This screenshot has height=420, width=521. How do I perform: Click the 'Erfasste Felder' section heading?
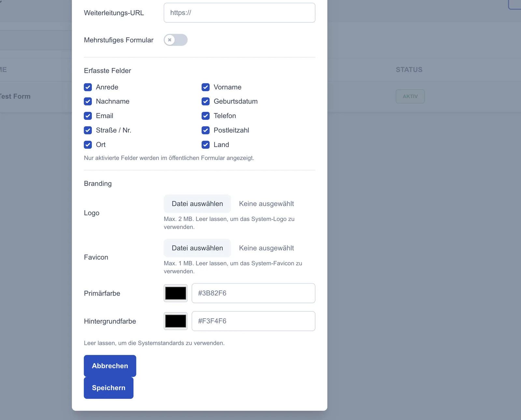point(107,71)
